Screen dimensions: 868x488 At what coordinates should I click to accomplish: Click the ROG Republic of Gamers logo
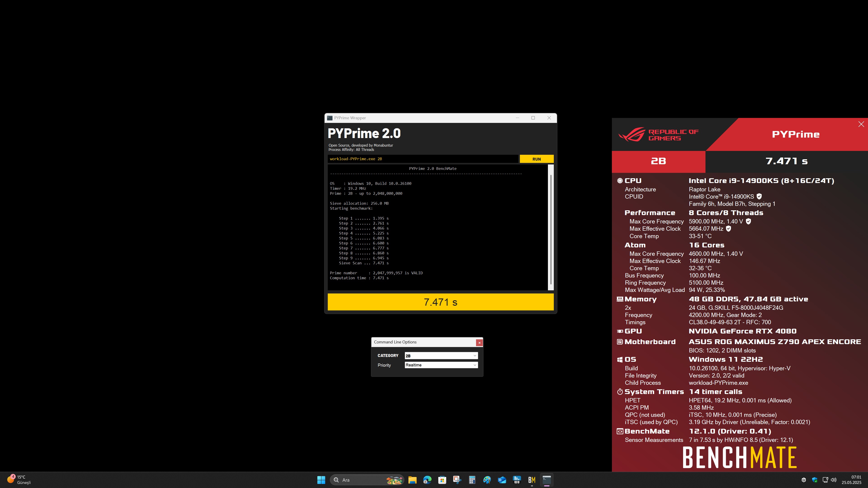point(658,135)
